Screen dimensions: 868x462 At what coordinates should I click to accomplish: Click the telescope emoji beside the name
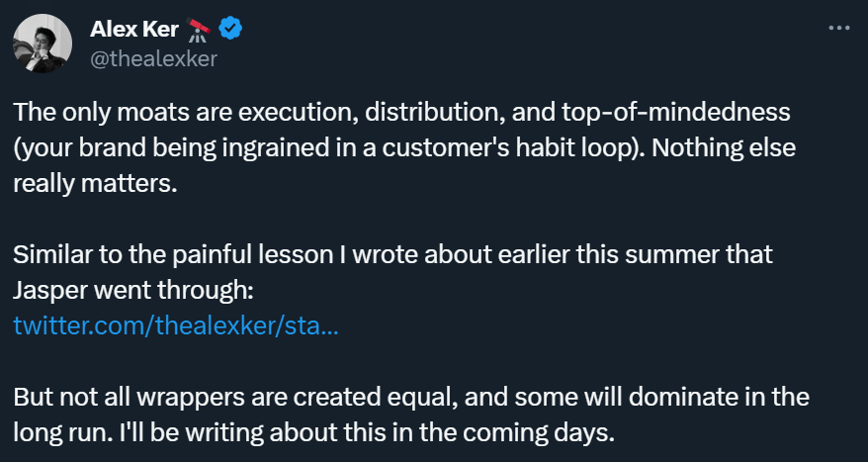201,29
